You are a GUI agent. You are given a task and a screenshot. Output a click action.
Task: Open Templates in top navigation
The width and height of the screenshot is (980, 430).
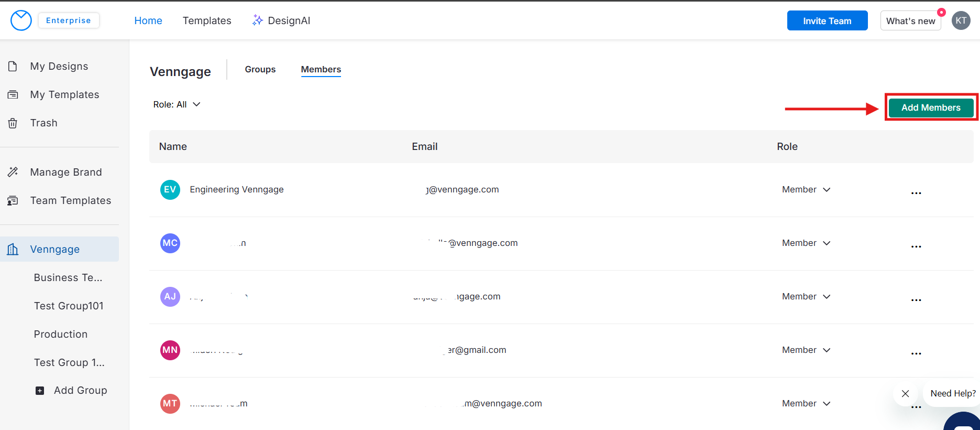coord(207,20)
